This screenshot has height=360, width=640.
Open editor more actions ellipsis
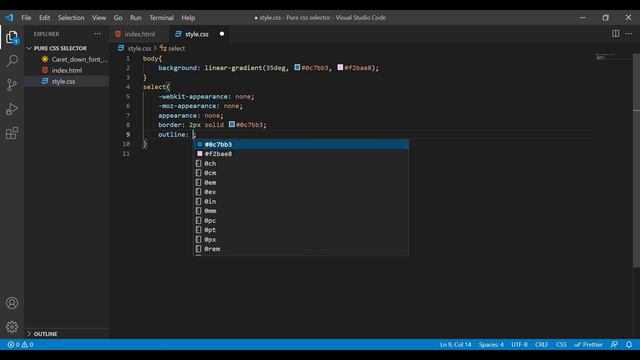point(629,33)
